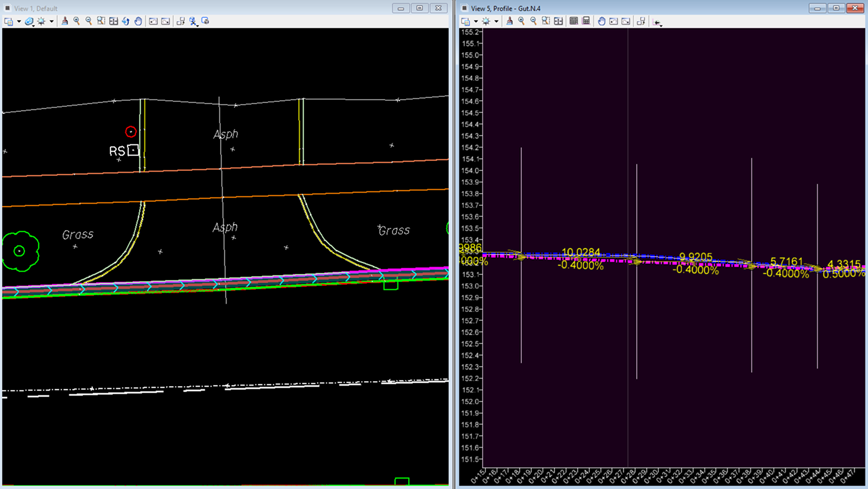Open View Attributes in View 1
868x489 pixels.
(x=9, y=21)
